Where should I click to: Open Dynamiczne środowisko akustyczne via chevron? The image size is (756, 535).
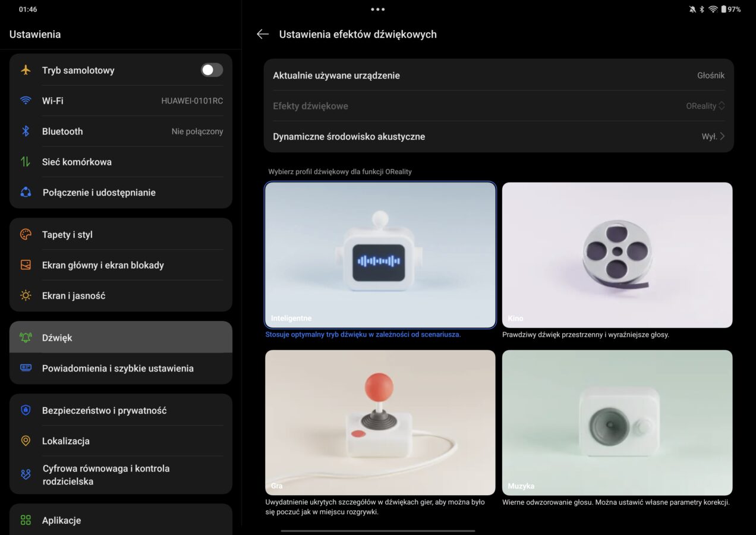(722, 136)
